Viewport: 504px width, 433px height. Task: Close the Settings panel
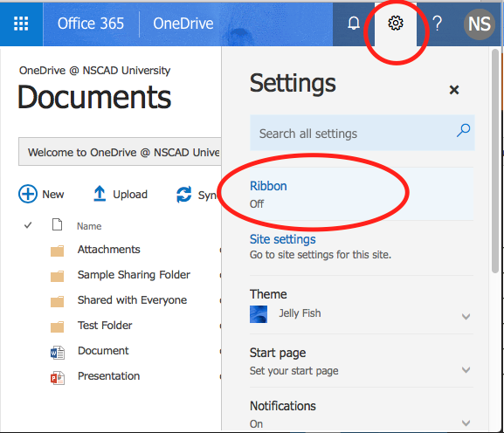454,90
